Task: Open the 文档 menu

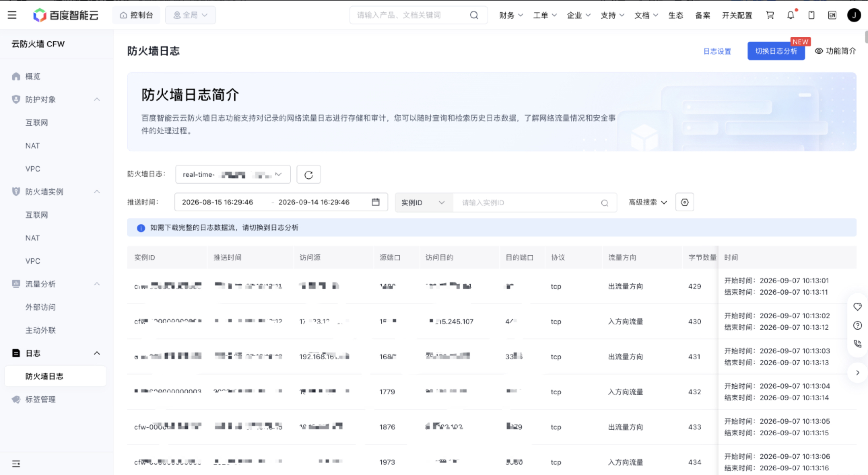Action: [x=646, y=15]
